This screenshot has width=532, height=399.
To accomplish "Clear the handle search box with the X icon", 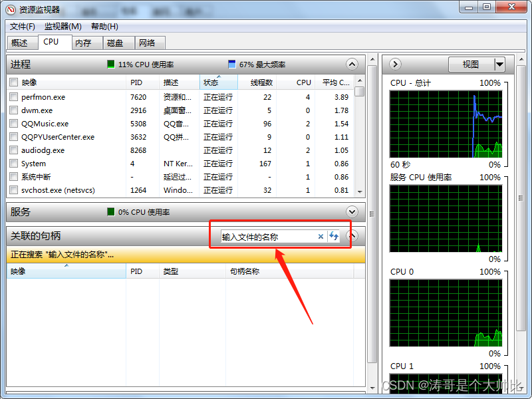I will point(321,236).
